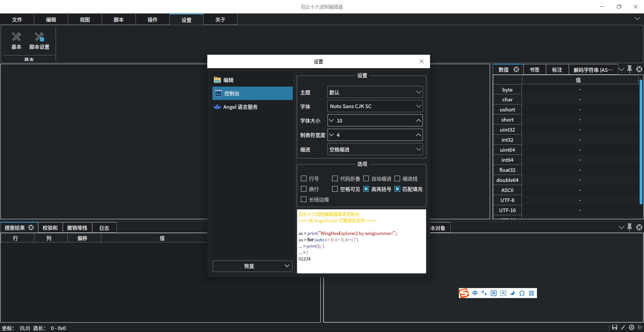Viewport: 644px width, 332px height.
Task: Disable the 高亮括号 checkbox
Action: [366, 189]
